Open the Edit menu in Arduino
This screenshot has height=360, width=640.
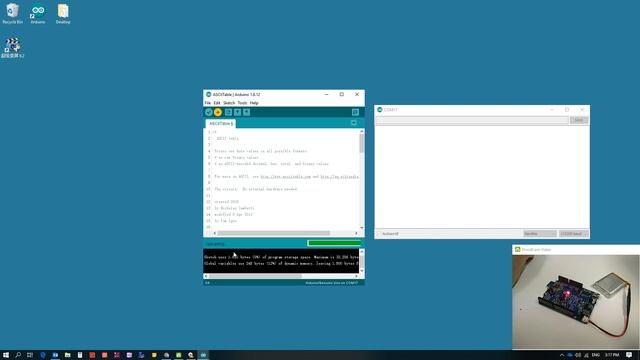(217, 103)
